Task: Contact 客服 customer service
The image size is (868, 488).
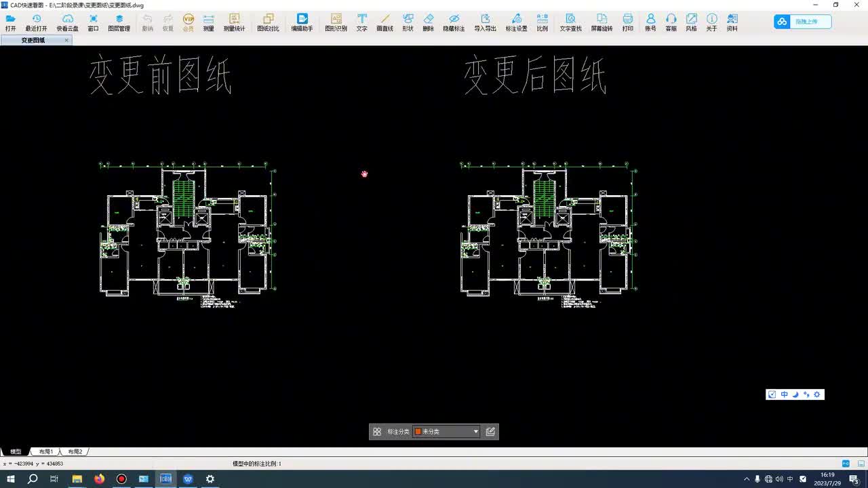Action: click(x=671, y=22)
